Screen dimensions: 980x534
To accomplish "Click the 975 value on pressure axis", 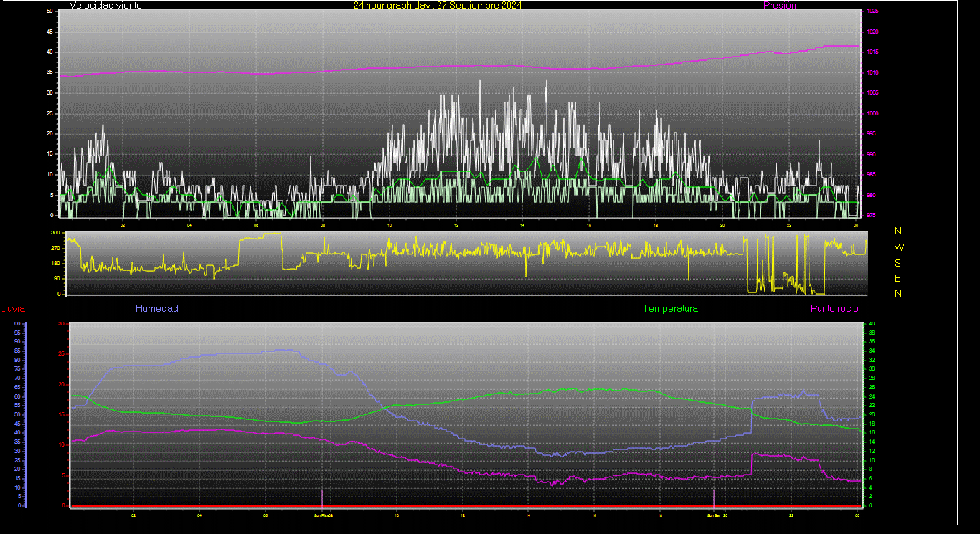I will [x=871, y=215].
